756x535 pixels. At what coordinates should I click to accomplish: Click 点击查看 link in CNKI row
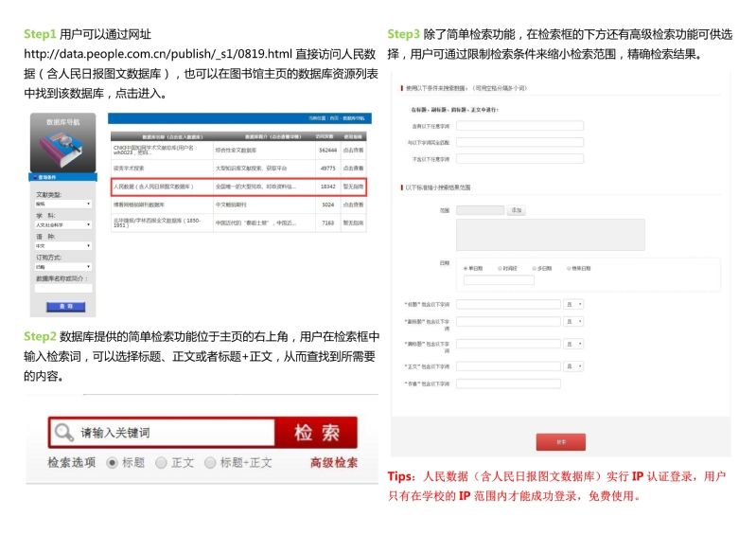pos(354,151)
